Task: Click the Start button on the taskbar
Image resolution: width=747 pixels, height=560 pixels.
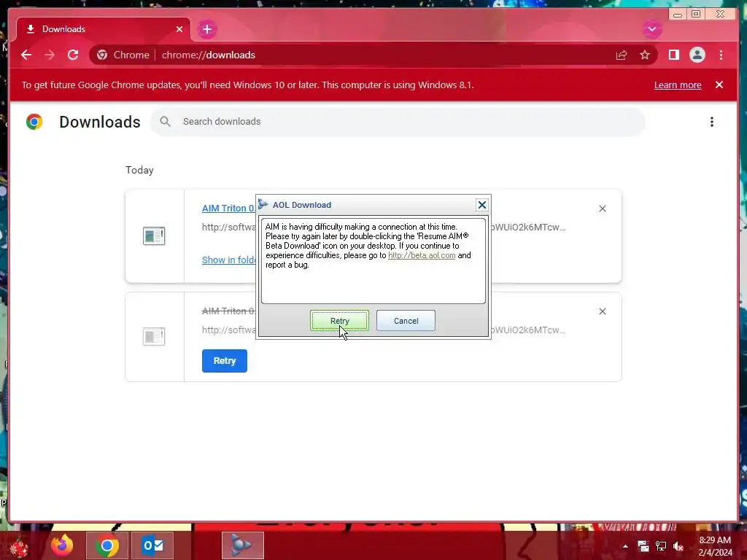Action: click(18, 547)
